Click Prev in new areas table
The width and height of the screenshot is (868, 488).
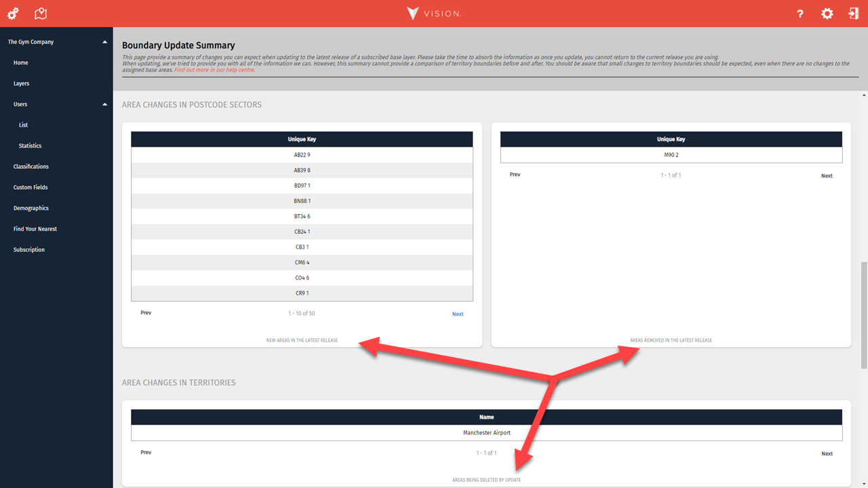point(146,313)
